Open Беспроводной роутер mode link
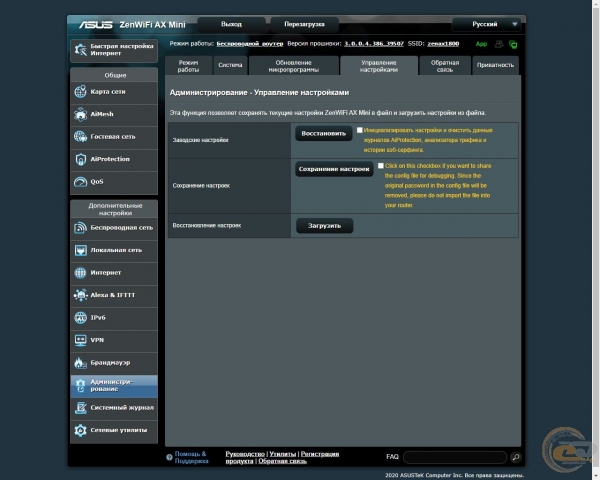The image size is (600, 480). click(250, 44)
